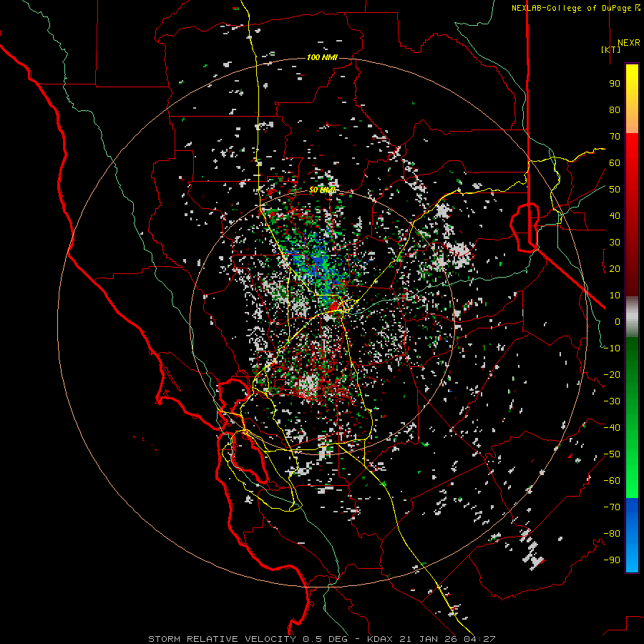The width and height of the screenshot is (644, 644).
Task: Click the -70 value on the velocity scale
Action: [x=612, y=507]
